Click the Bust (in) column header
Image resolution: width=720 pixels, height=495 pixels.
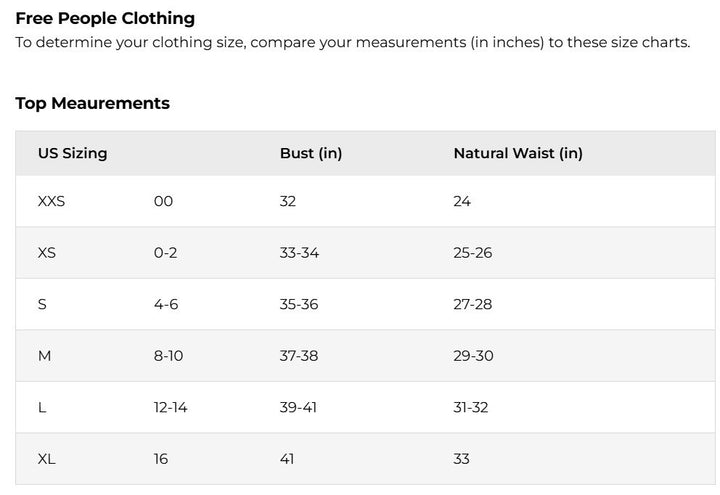pos(310,154)
